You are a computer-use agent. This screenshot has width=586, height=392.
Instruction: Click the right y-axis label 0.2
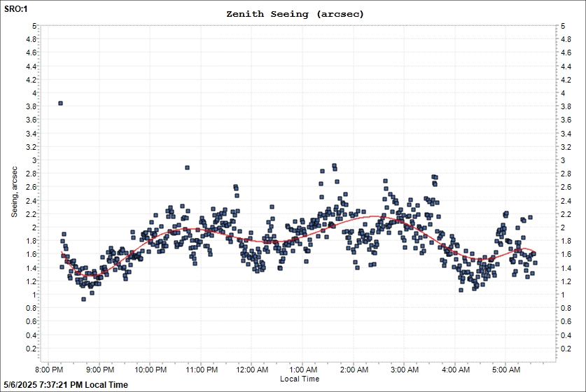point(566,349)
